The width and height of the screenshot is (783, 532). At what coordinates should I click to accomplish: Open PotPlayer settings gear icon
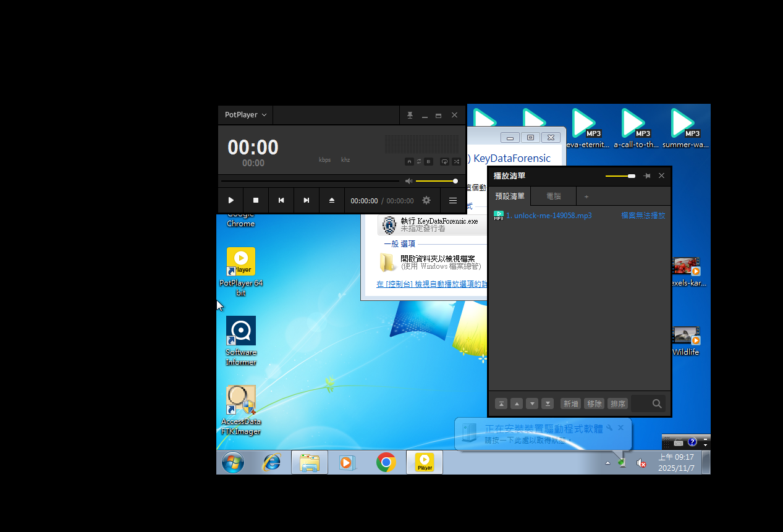pos(426,200)
